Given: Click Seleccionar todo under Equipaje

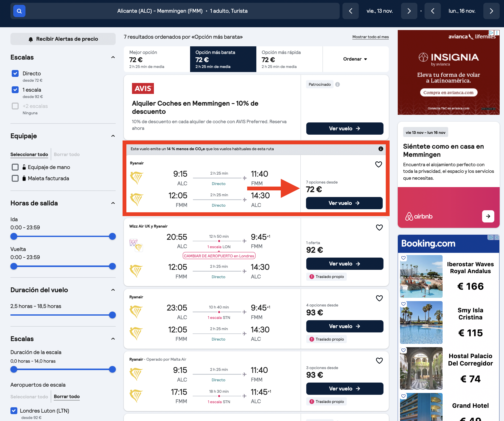Looking at the screenshot, I should pos(29,155).
